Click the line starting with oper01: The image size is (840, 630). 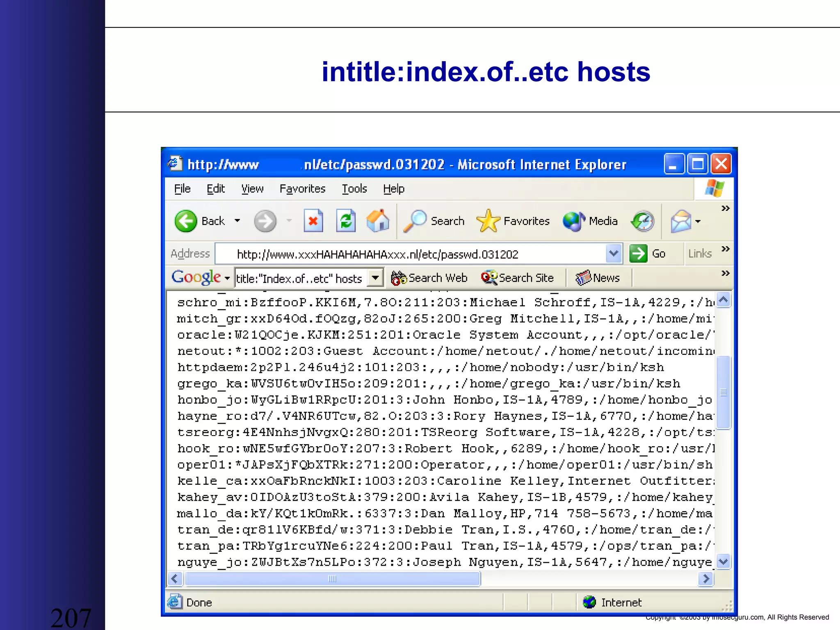pyautogui.click(x=445, y=465)
